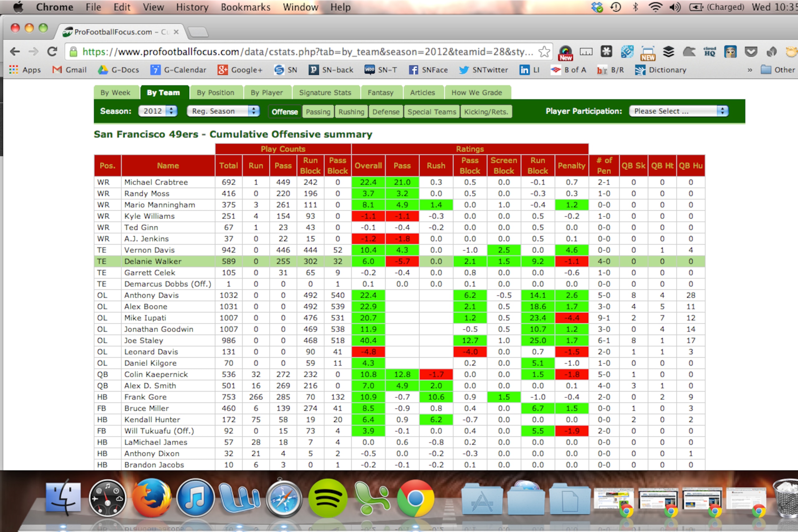798x532 pixels.
Task: Click the Overall column header
Action: pos(368,165)
